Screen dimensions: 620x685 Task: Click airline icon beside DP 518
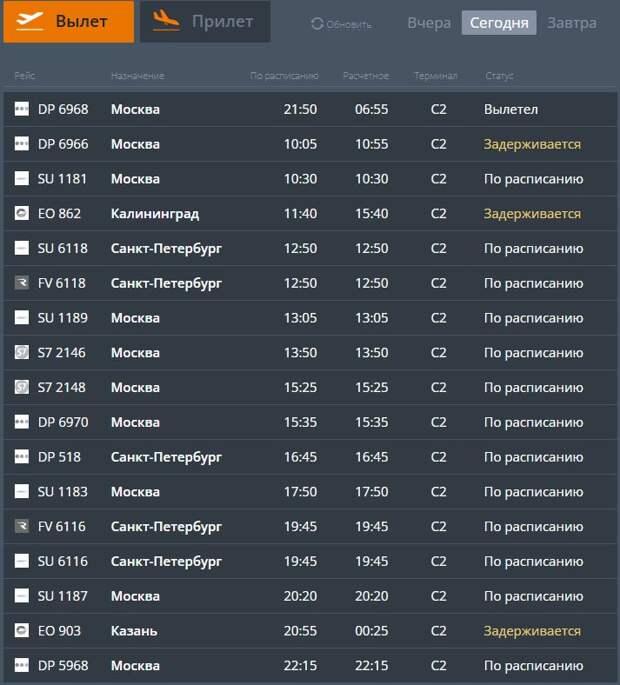click(x=22, y=457)
